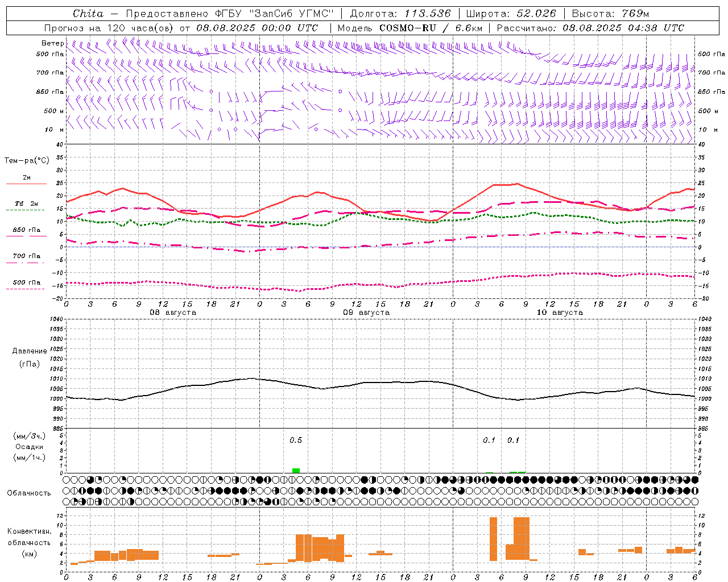Viewport: 728px width, 582px height.
Task: Select the Широта: 52.026 header field
Action: click(511, 14)
